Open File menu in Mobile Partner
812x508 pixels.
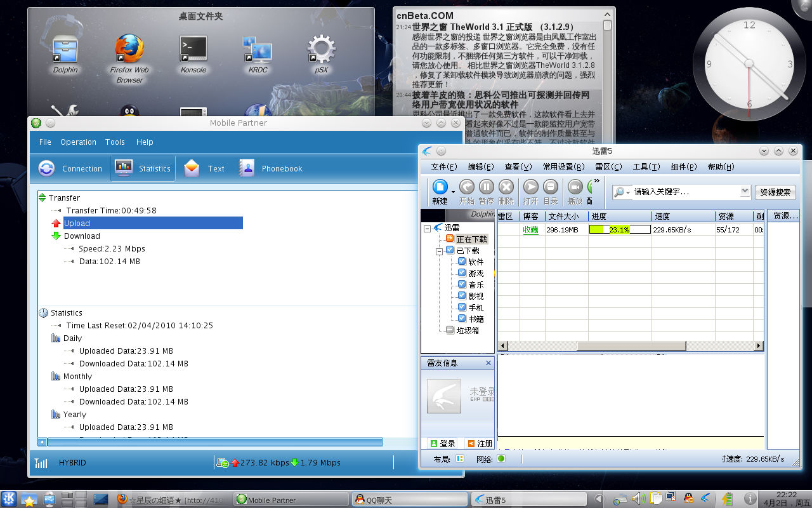tap(45, 142)
